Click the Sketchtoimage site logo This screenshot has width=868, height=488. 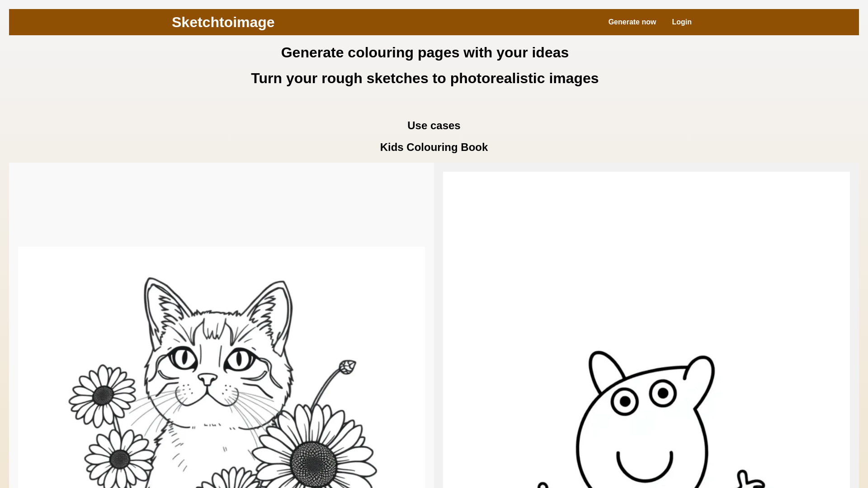pos(223,22)
